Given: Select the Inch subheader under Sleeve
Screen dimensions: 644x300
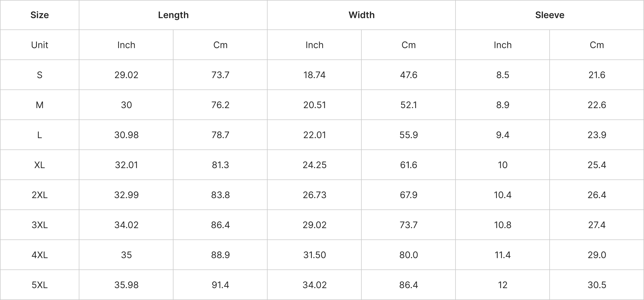Looking at the screenshot, I should tap(503, 45).
